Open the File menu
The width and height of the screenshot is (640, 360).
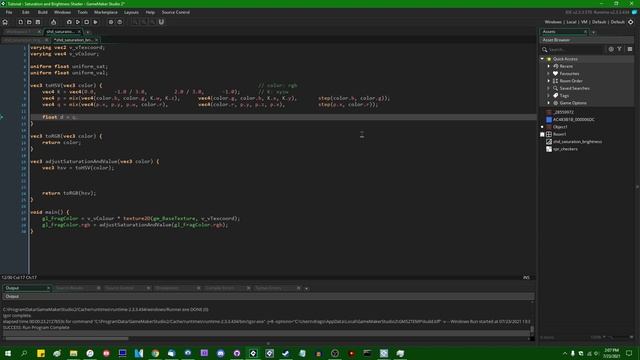(x=9, y=12)
